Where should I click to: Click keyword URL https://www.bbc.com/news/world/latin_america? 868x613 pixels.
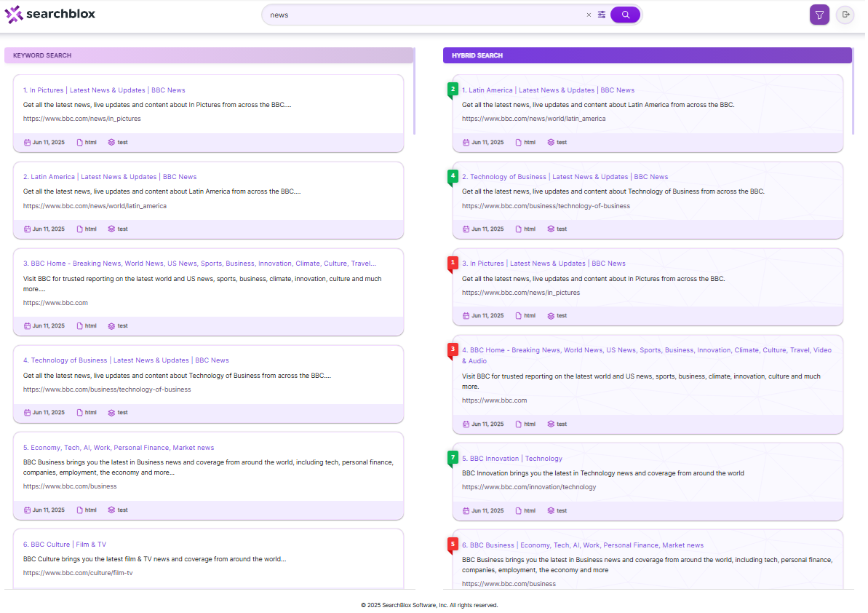click(95, 206)
